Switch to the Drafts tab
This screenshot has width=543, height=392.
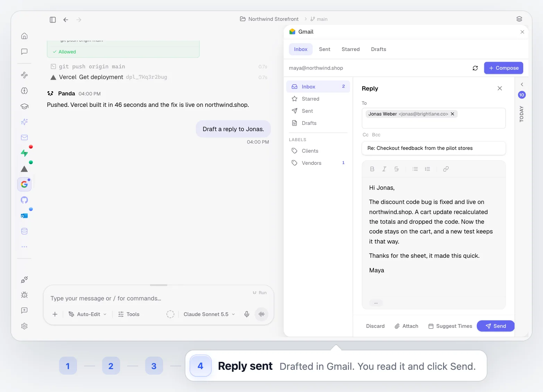[378, 49]
